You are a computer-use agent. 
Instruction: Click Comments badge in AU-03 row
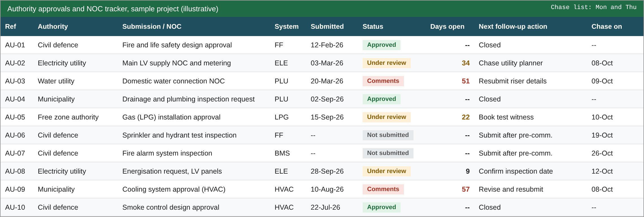383,81
